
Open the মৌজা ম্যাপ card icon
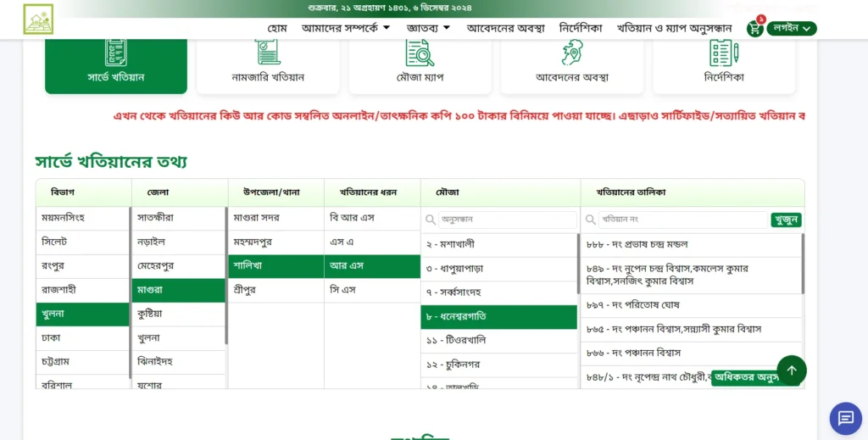[420, 53]
